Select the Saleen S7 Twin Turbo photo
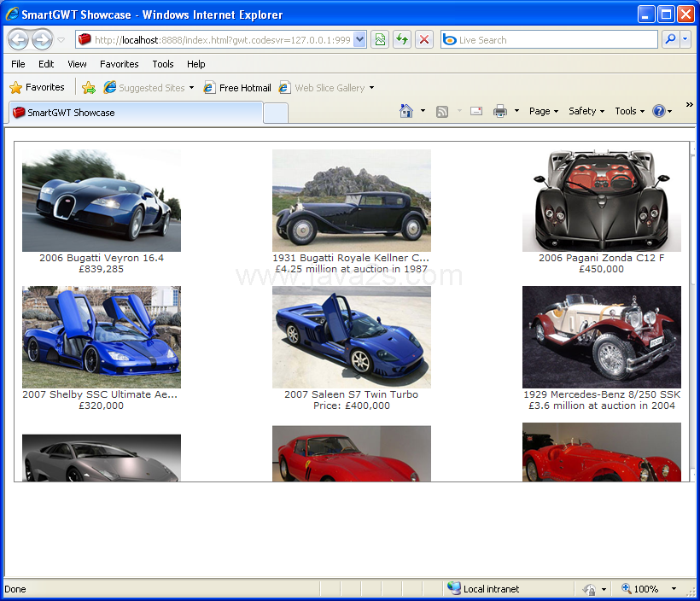 (x=352, y=337)
